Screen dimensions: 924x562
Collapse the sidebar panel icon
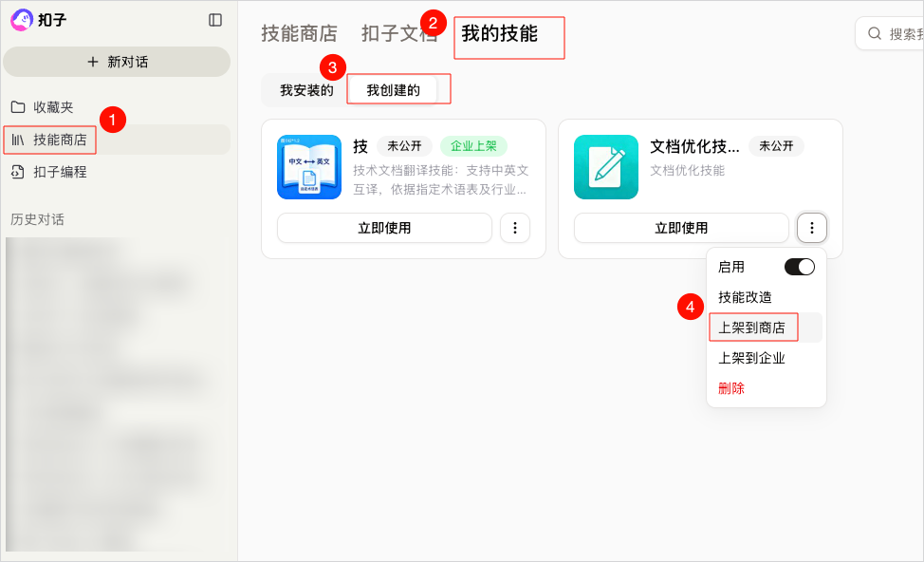click(x=215, y=20)
